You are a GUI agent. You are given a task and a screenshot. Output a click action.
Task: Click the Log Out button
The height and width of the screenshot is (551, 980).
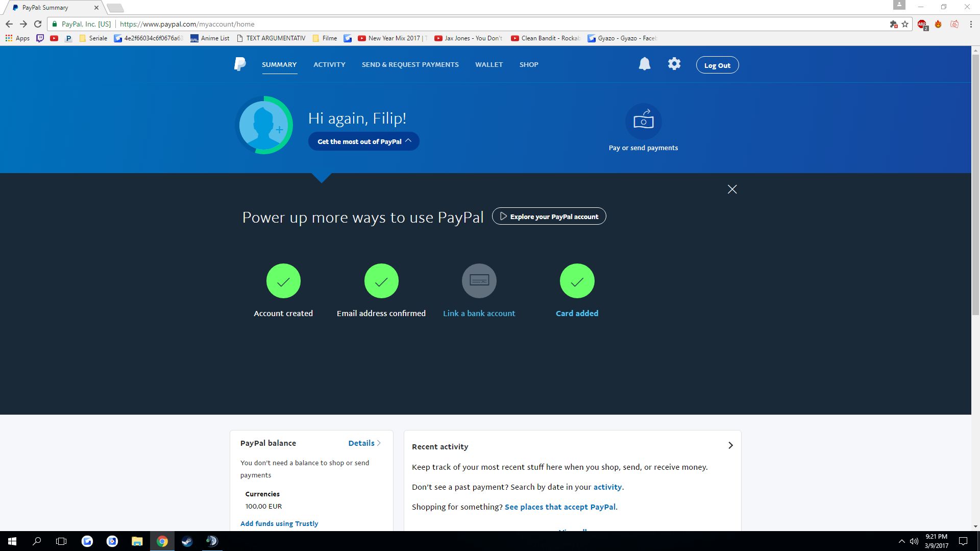(717, 65)
